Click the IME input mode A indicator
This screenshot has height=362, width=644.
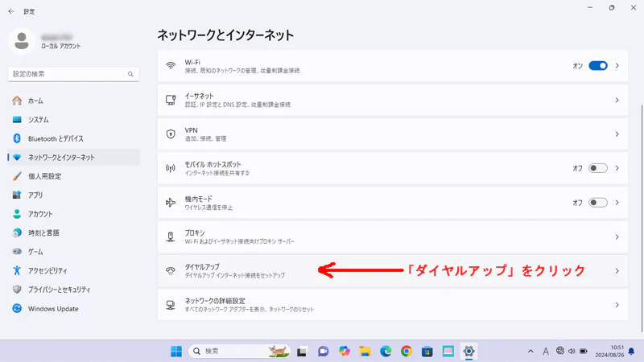[x=546, y=352]
